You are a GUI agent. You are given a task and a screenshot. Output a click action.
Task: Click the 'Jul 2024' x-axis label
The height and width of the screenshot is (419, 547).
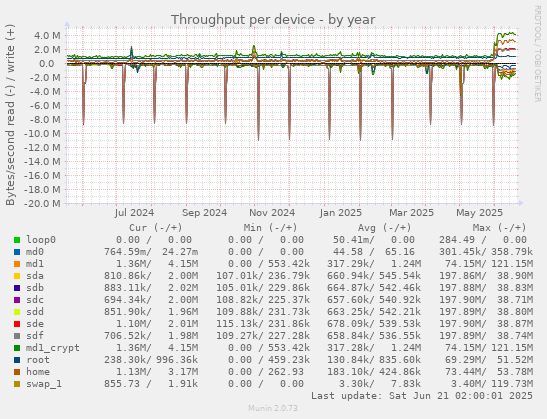[x=134, y=212]
